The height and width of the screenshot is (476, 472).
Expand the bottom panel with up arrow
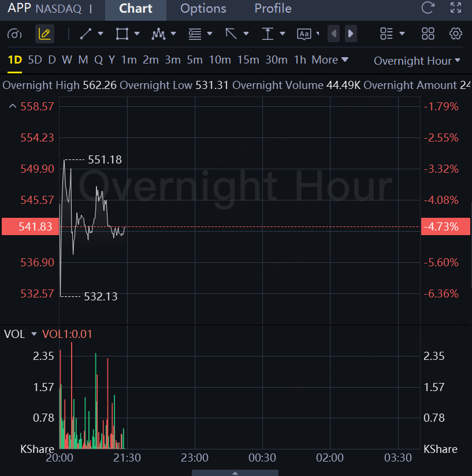[x=235, y=473]
